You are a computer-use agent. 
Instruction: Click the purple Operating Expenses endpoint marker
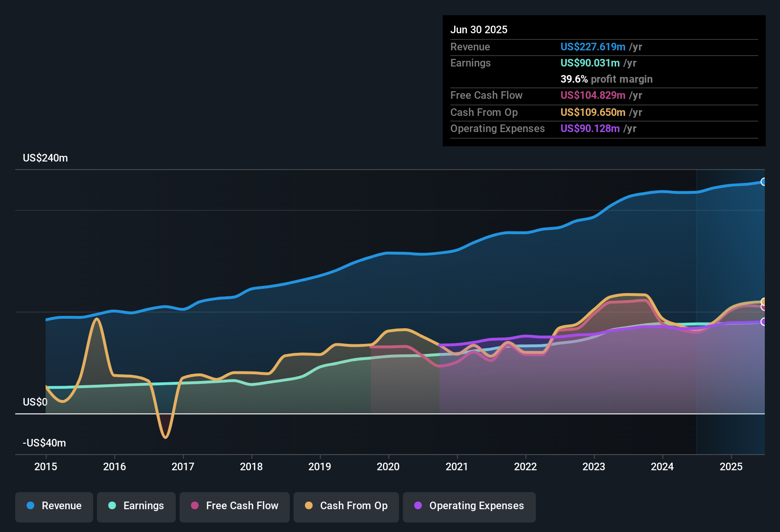click(x=763, y=322)
